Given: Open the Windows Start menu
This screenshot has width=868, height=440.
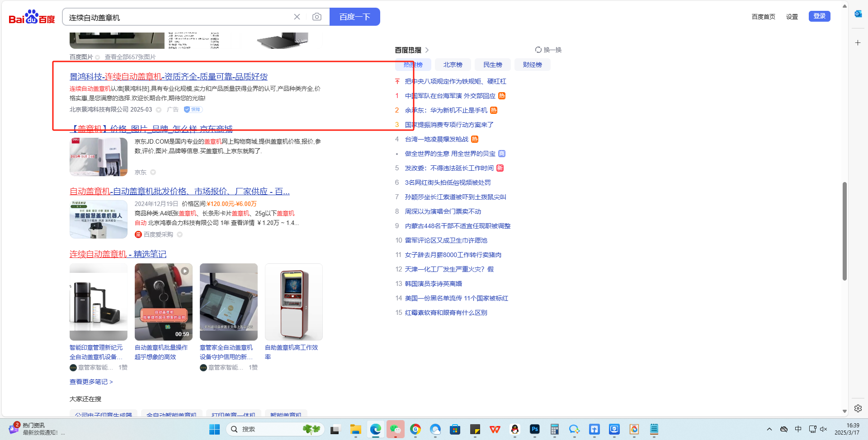Looking at the screenshot, I should pyautogui.click(x=215, y=429).
